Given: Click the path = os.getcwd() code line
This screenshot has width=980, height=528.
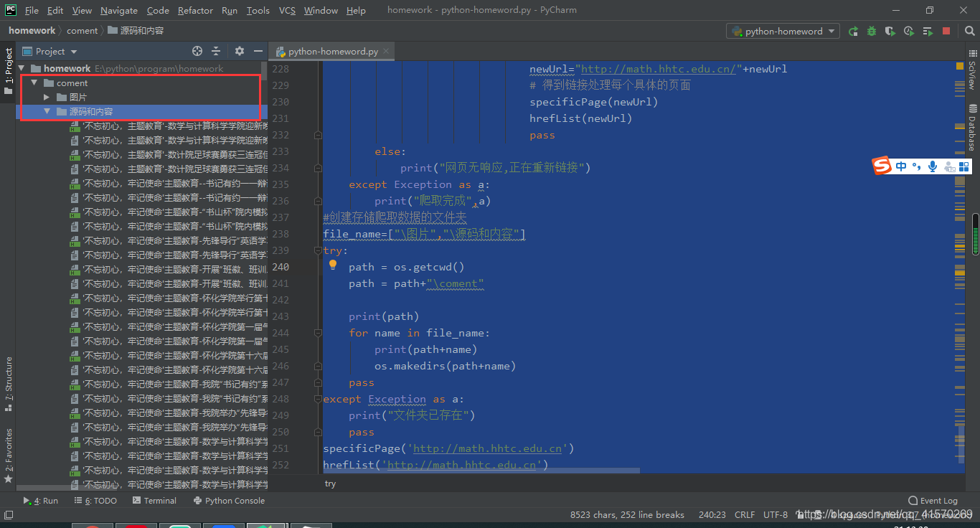Looking at the screenshot, I should point(407,267).
